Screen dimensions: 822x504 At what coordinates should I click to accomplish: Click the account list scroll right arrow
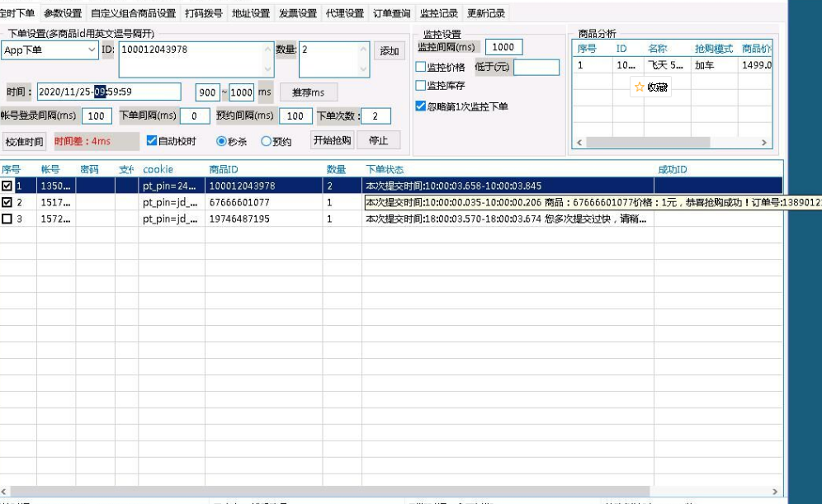pos(775,492)
